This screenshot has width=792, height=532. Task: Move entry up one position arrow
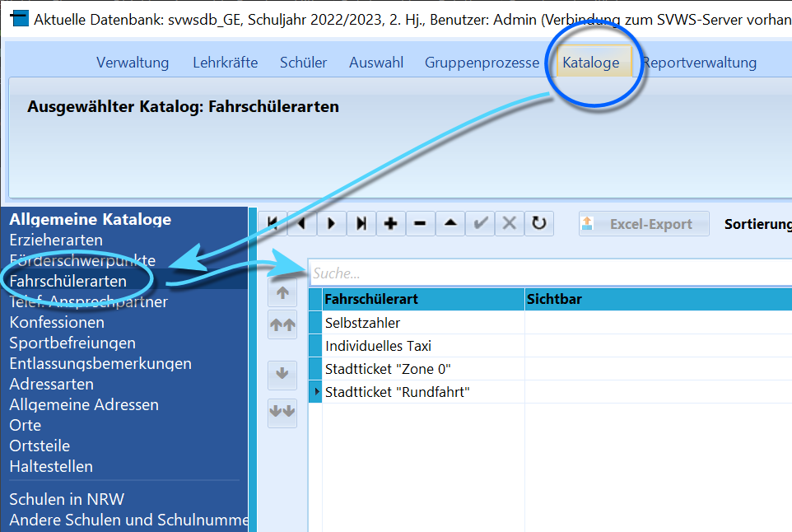click(x=282, y=292)
